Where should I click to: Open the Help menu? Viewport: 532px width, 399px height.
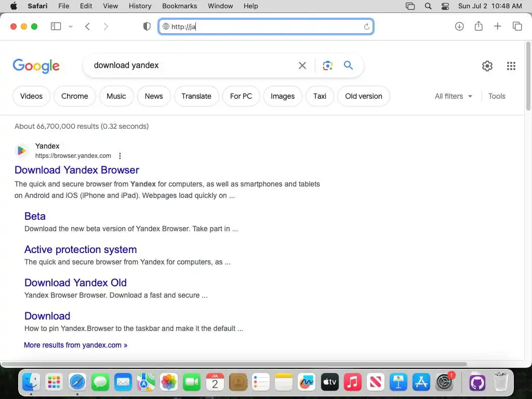tap(251, 6)
